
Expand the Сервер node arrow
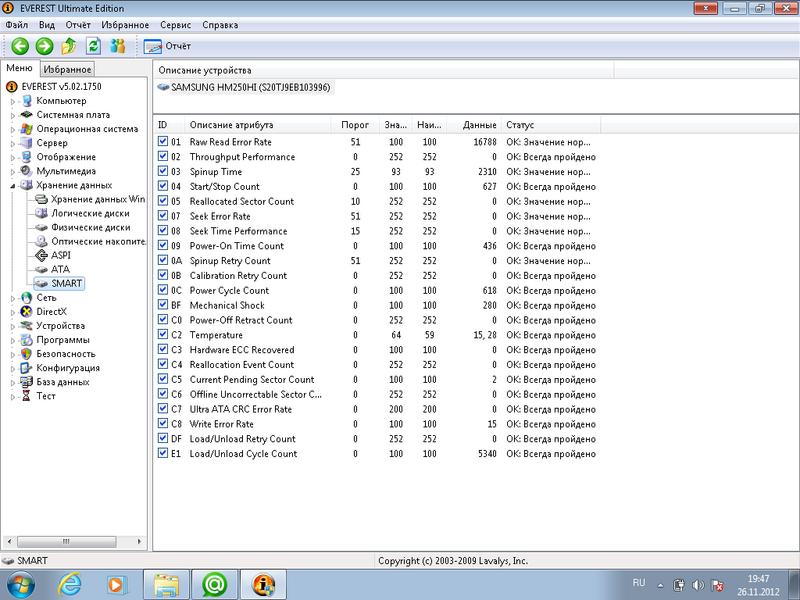[x=13, y=143]
